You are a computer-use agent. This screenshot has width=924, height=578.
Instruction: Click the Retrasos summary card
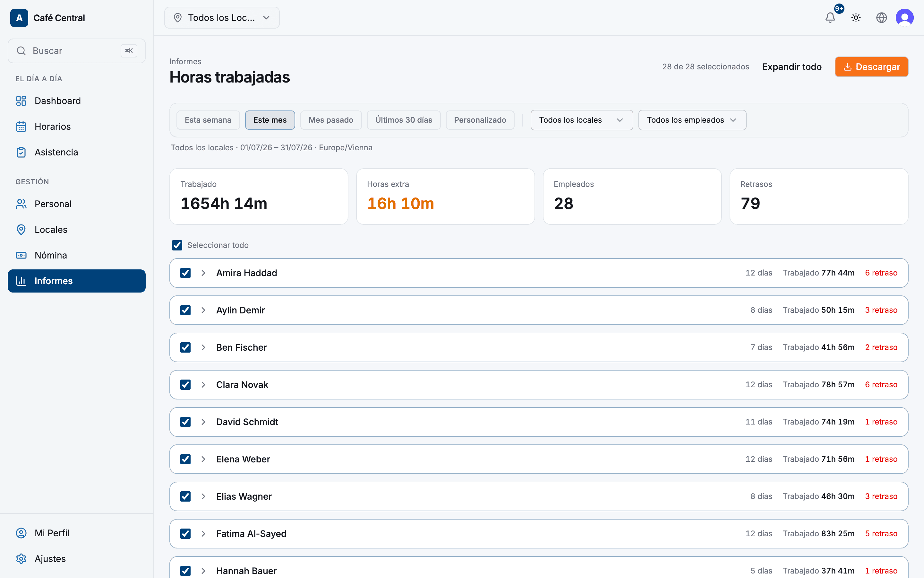click(819, 197)
